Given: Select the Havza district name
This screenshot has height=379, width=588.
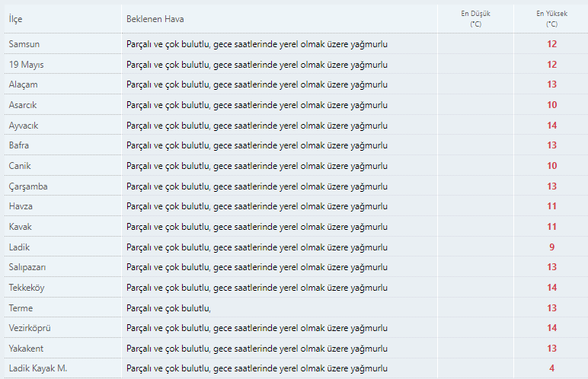Looking at the screenshot, I should [x=21, y=206].
